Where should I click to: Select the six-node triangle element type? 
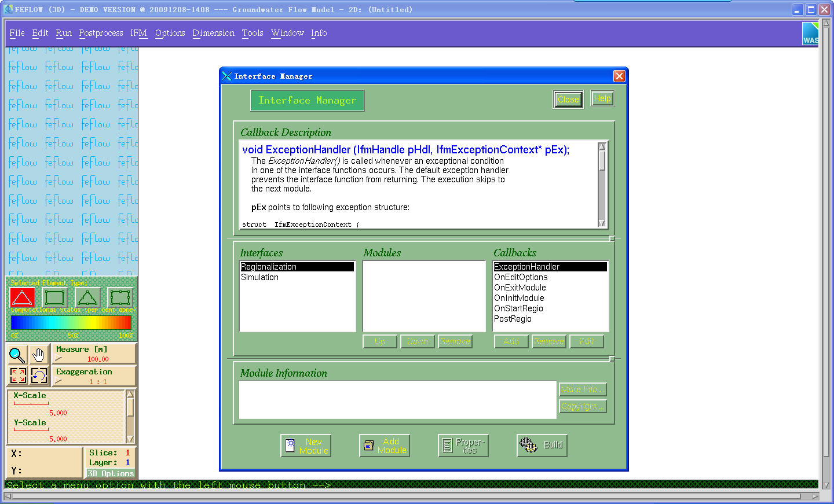pos(87,298)
